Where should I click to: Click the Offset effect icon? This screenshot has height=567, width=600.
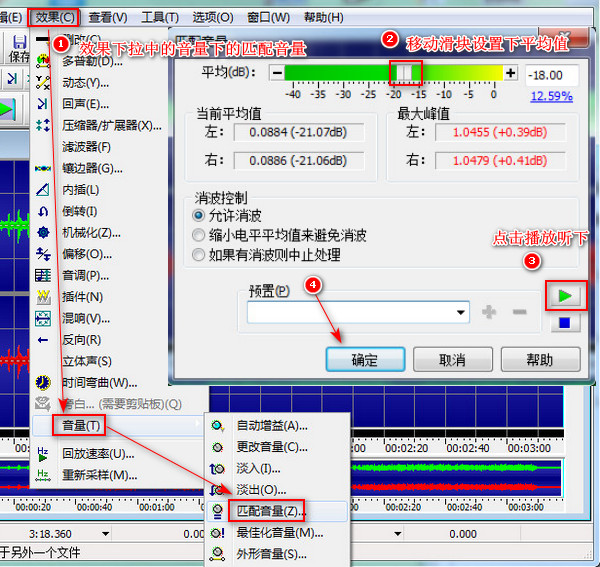point(43,254)
